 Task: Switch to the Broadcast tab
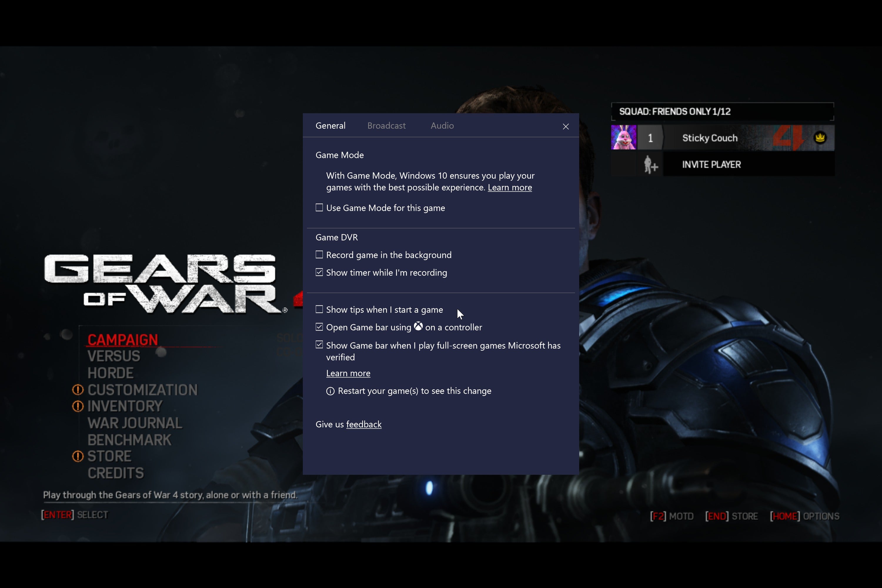[x=385, y=125]
